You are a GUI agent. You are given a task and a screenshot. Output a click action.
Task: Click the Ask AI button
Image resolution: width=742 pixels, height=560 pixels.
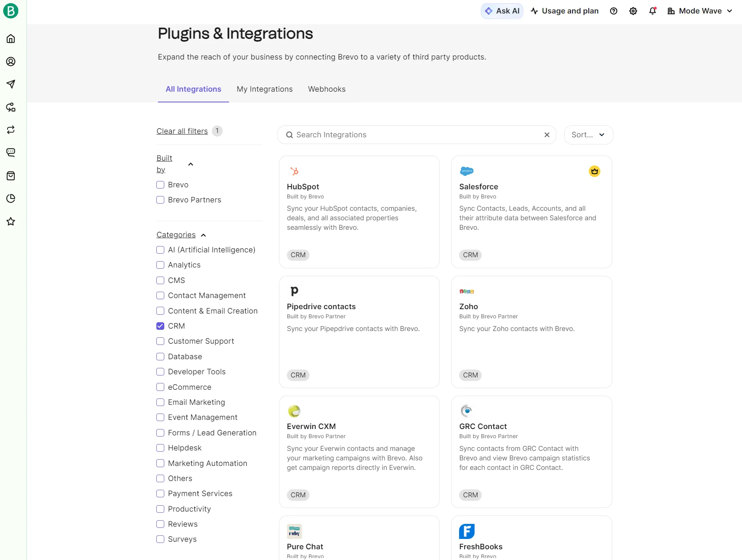[502, 11]
